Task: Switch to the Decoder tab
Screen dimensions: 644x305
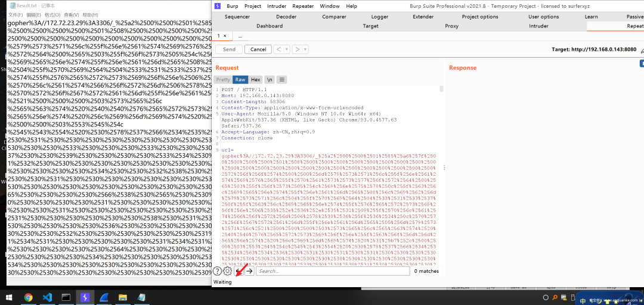Action: [286, 17]
